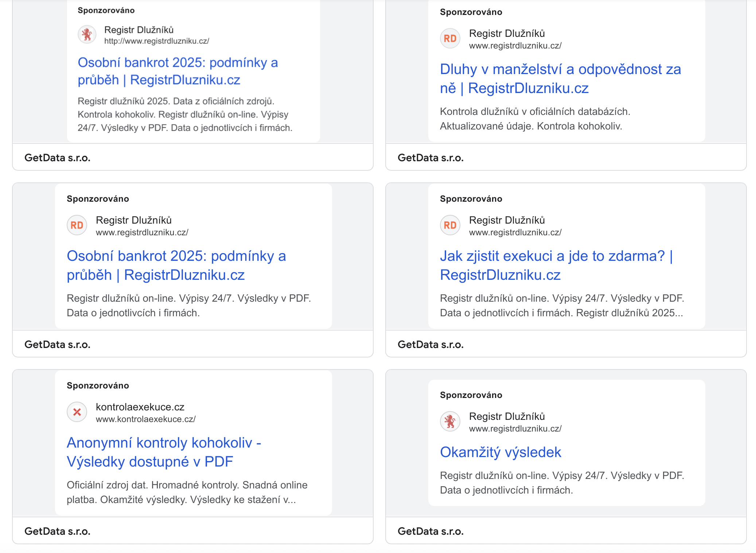The height and width of the screenshot is (553, 756).
Task: Click the RD logo in the middle-left Osobní bankrot ad
Action: (77, 225)
